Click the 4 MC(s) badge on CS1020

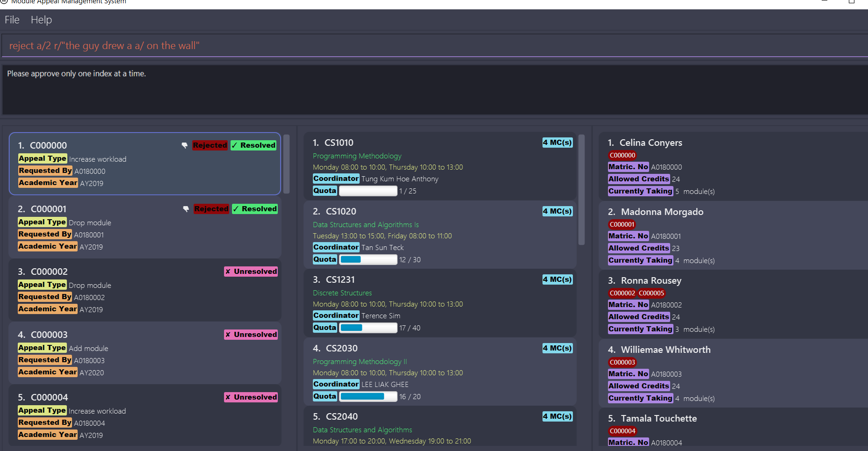coord(557,211)
